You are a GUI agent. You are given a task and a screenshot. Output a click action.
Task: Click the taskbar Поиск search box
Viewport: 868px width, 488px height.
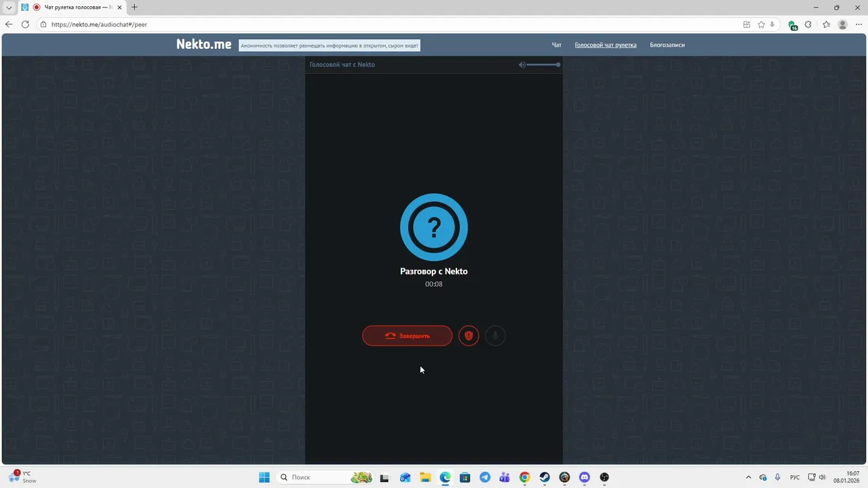(x=325, y=477)
